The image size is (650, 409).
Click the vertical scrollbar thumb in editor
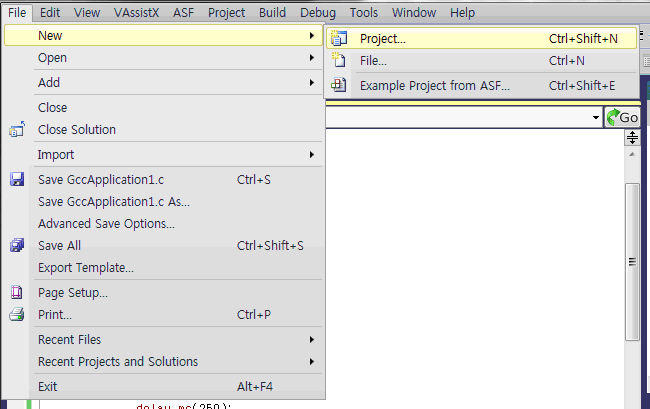coord(631,260)
